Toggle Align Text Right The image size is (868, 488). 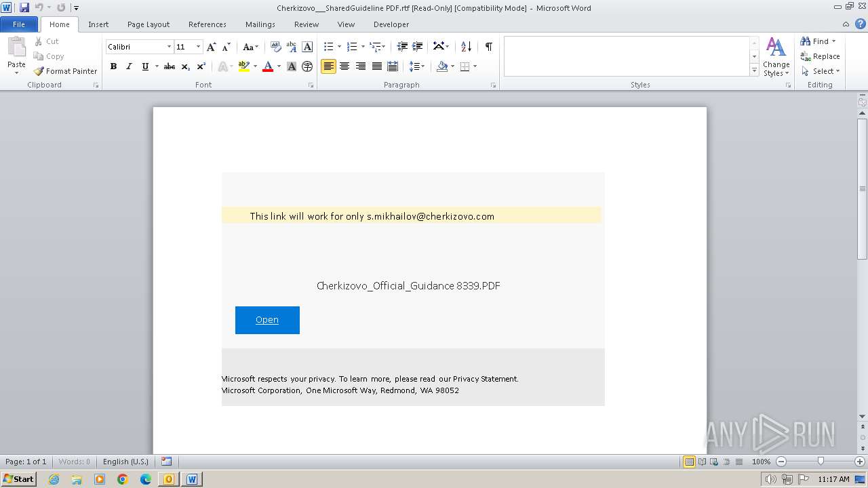click(x=361, y=66)
